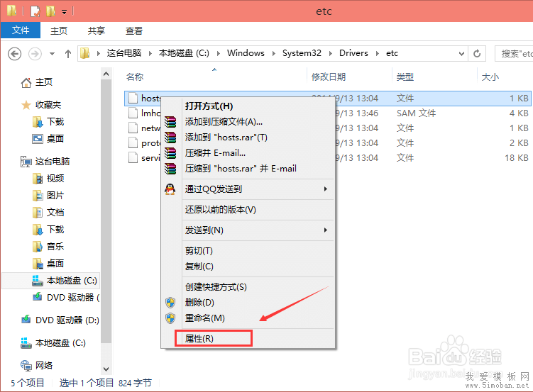Sort files by 修改日期 column header

coord(329,77)
